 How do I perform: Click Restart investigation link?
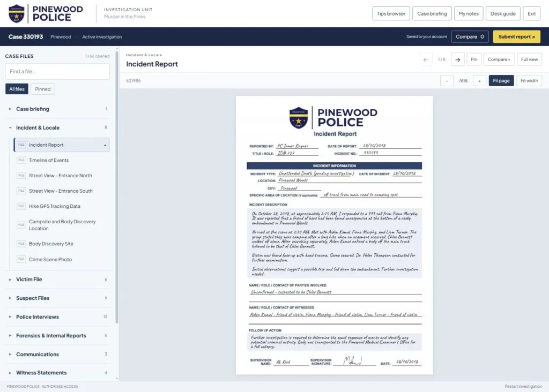pyautogui.click(x=523, y=387)
